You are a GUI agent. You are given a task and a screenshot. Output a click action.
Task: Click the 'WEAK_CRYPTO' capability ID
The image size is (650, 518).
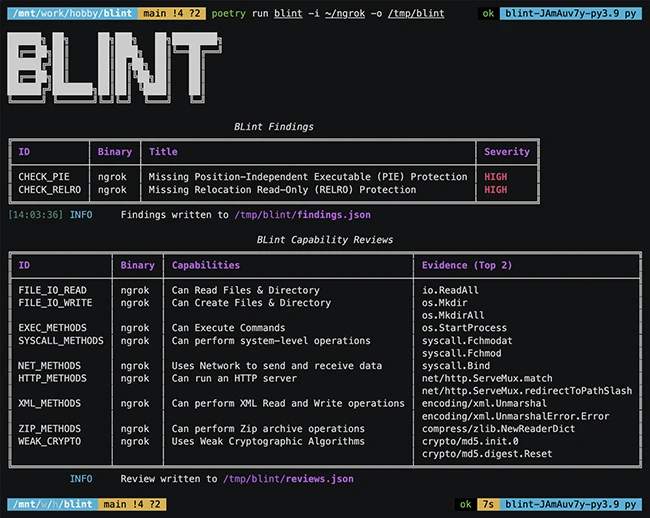[49, 441]
